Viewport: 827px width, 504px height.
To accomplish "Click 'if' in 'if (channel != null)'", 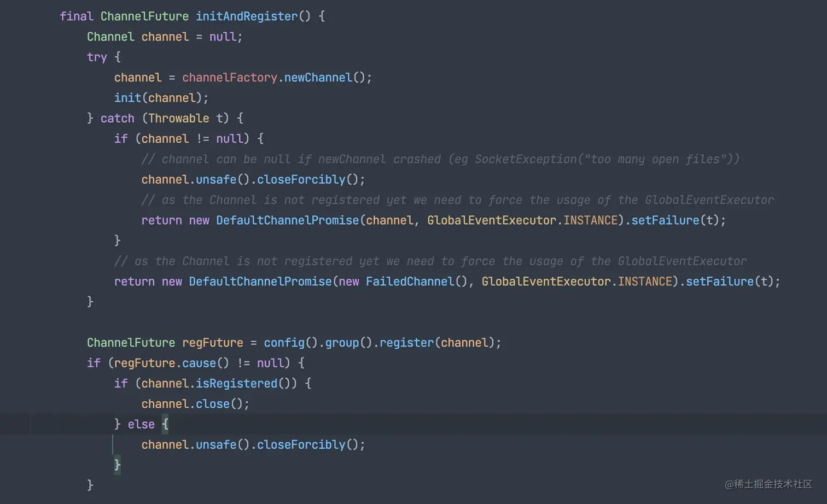I will point(121,139).
